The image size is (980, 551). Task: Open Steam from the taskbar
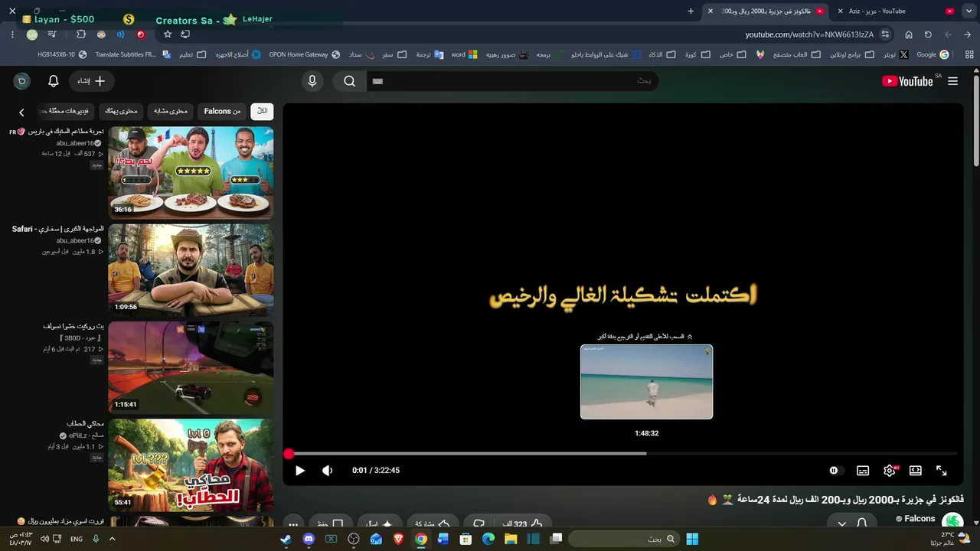click(286, 539)
